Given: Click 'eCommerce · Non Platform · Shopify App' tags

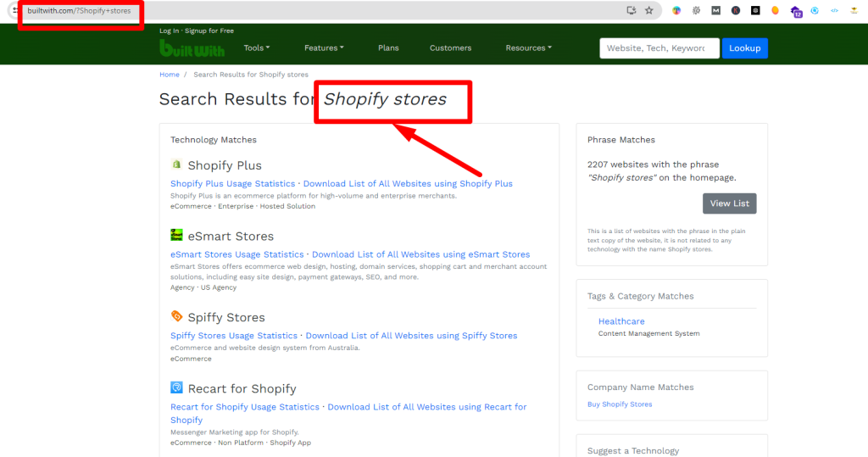Looking at the screenshot, I should 240,443.
